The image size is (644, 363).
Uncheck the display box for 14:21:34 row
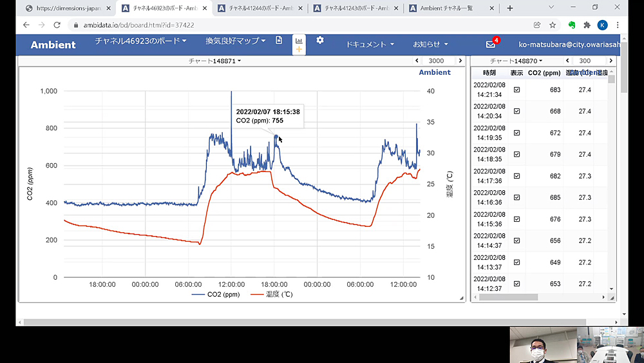point(516,90)
